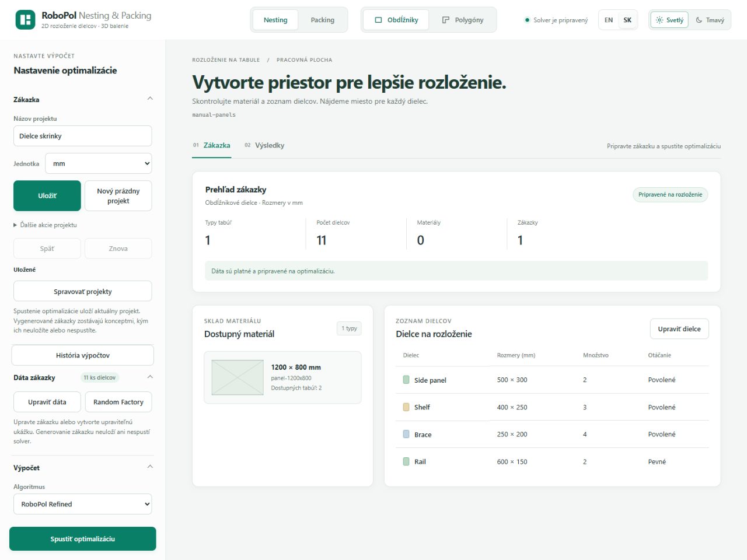Image resolution: width=747 pixels, height=560 pixels.
Task: Click the Shelf tan color swatch
Action: click(x=406, y=407)
